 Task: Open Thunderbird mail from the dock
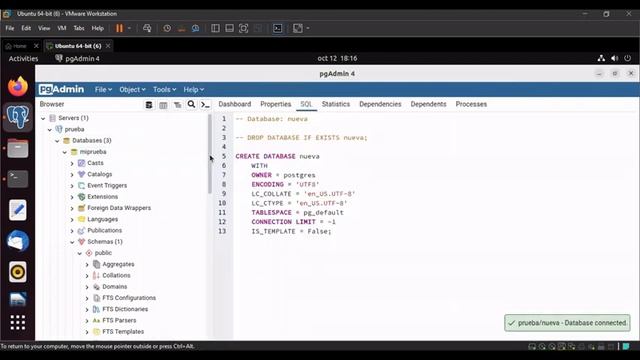pyautogui.click(x=18, y=241)
